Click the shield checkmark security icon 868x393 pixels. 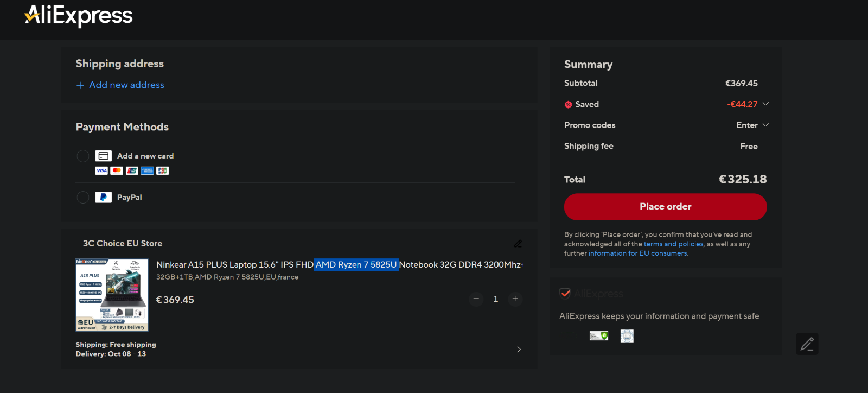[x=565, y=293]
